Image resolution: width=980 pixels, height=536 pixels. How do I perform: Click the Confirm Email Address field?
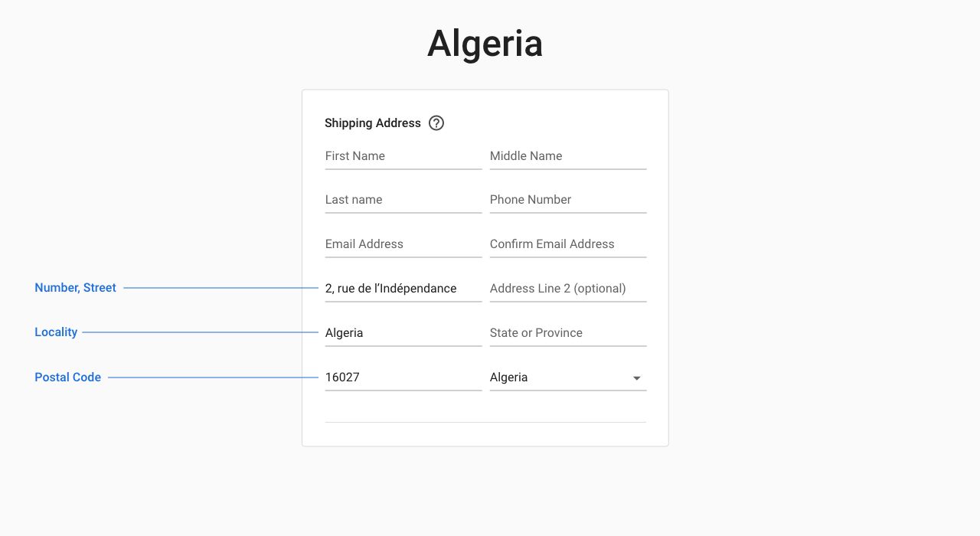click(567, 244)
